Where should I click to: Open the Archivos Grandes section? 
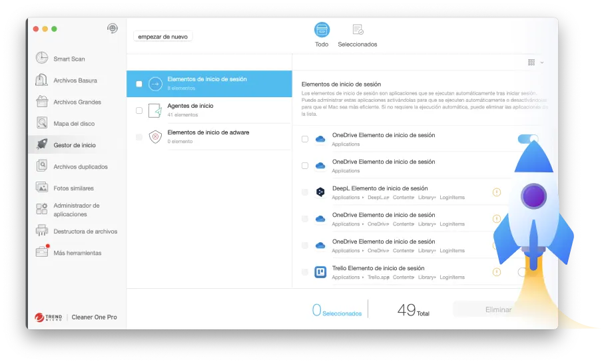point(77,102)
